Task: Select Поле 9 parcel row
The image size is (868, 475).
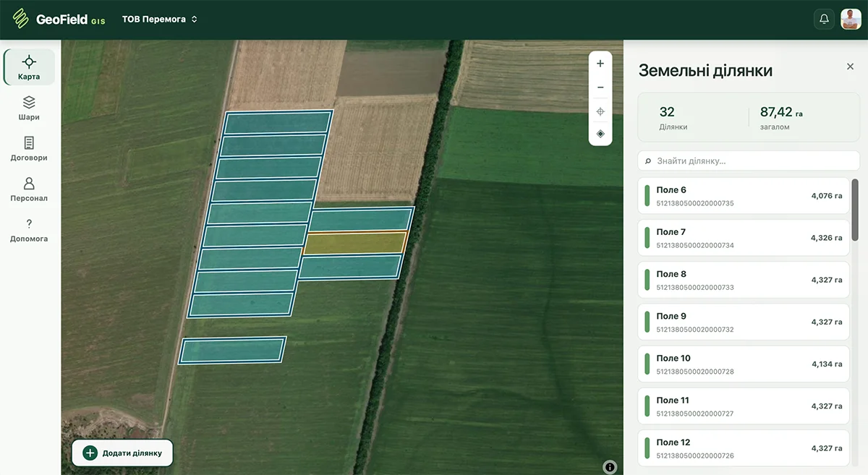Action: tap(744, 322)
